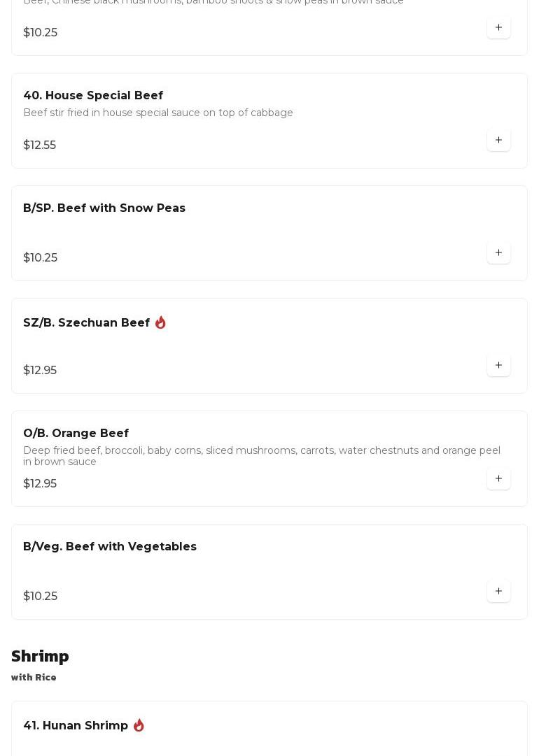Select B/Veg. Beef with Vegetables title
This screenshot has width=539, height=756.
tap(110, 547)
